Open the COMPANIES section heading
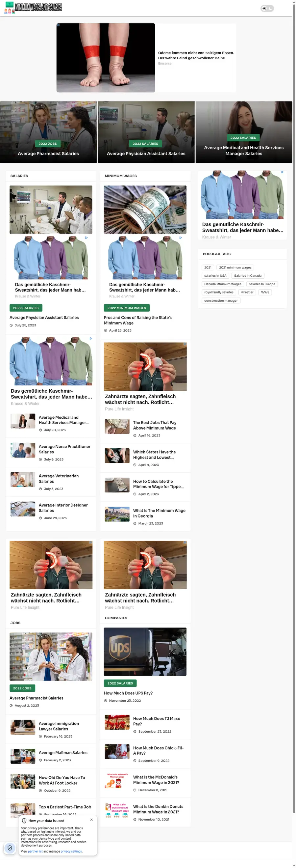The width and height of the screenshot is (296, 868). (116, 618)
